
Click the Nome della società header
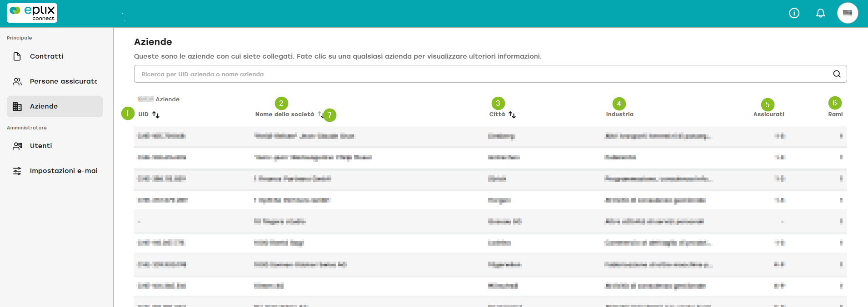284,114
